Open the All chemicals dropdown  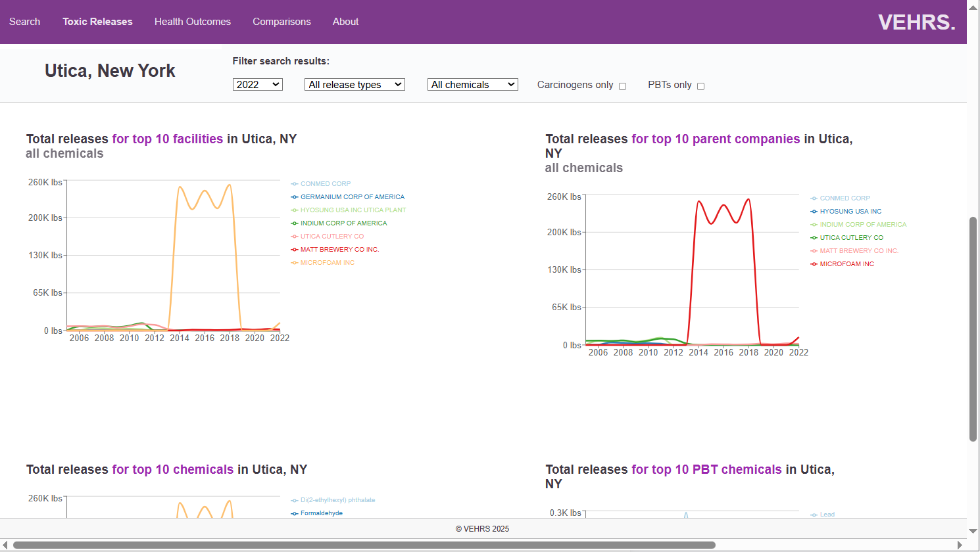[x=473, y=85]
